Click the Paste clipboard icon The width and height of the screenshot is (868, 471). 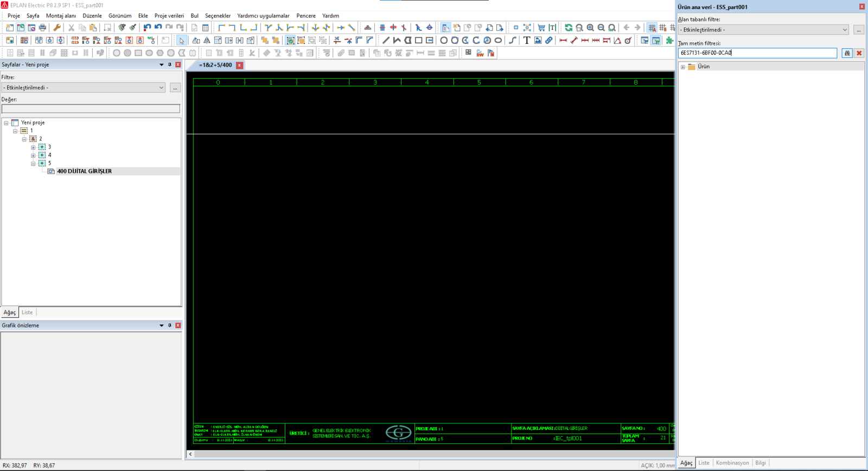(x=93, y=28)
